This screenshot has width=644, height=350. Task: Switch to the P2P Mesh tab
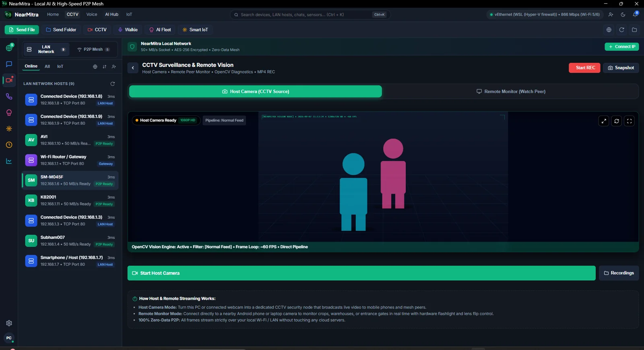tap(93, 49)
